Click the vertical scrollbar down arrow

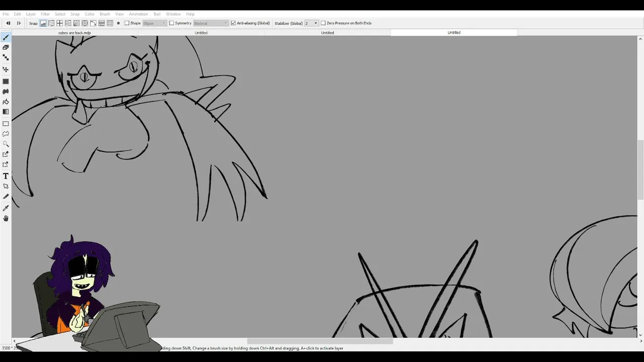tap(640, 334)
